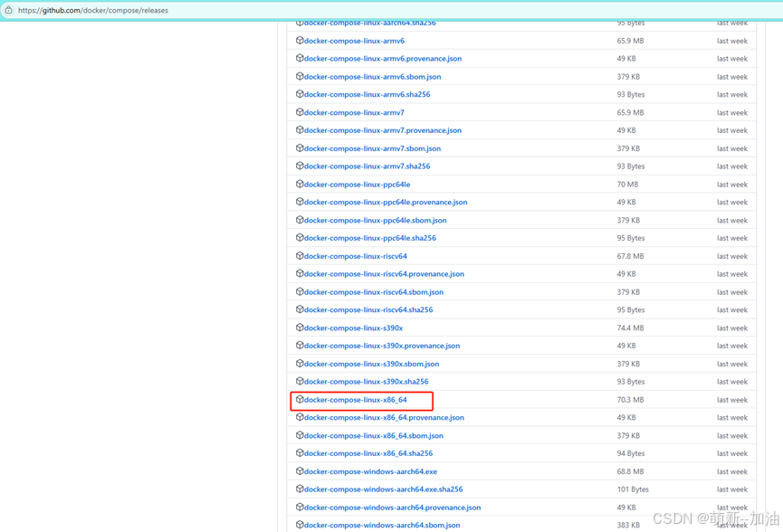The height and width of the screenshot is (532, 783).
Task: Click package icon beside docker-compose-linux-armv6
Action: 300,41
